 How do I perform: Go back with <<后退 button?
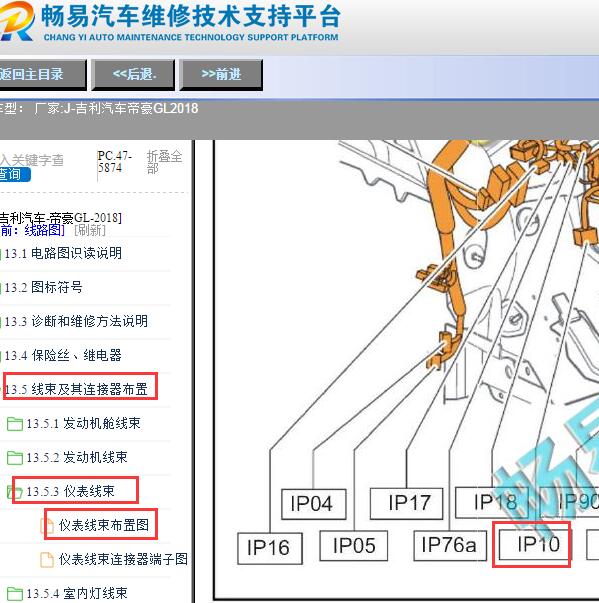point(133,74)
